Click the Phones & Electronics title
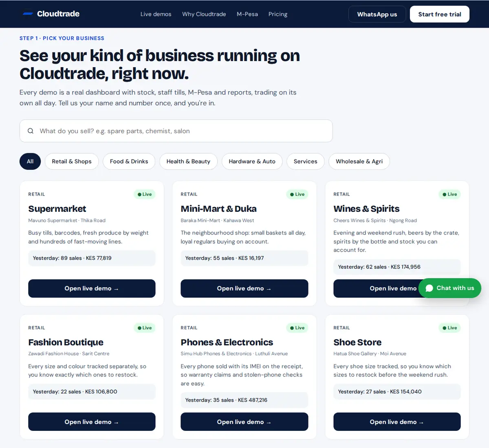Screen dimensions: 489x448 click(x=227, y=343)
